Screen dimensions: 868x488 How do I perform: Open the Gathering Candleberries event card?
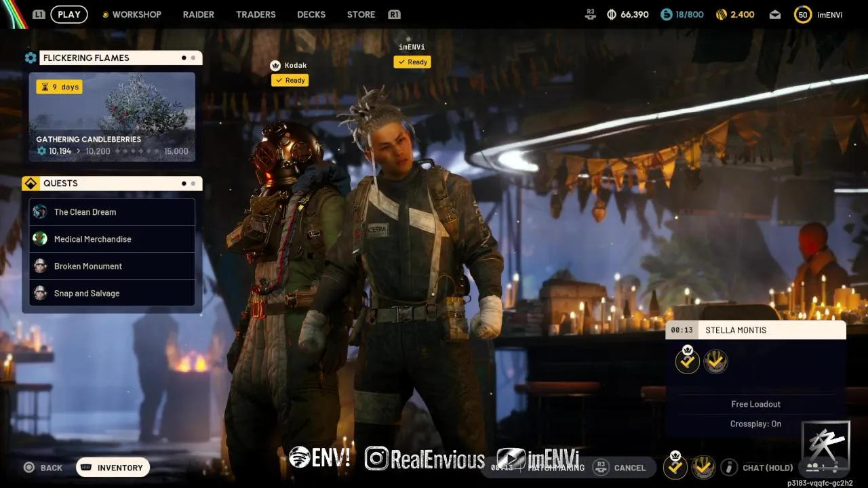point(112,117)
